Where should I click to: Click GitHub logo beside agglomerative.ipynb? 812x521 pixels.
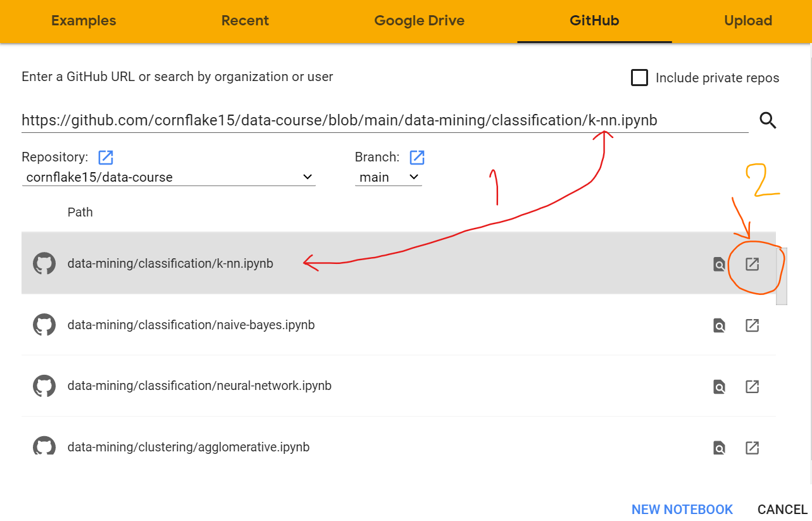(x=44, y=446)
